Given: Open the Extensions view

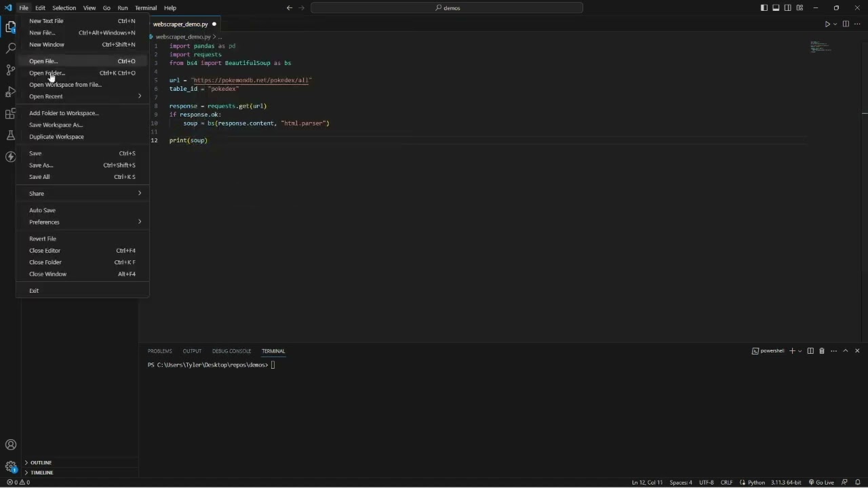Looking at the screenshot, I should pyautogui.click(x=10, y=113).
